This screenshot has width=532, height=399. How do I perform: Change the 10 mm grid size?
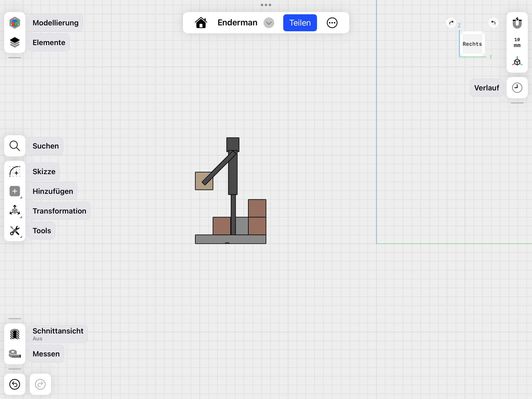[x=517, y=42]
